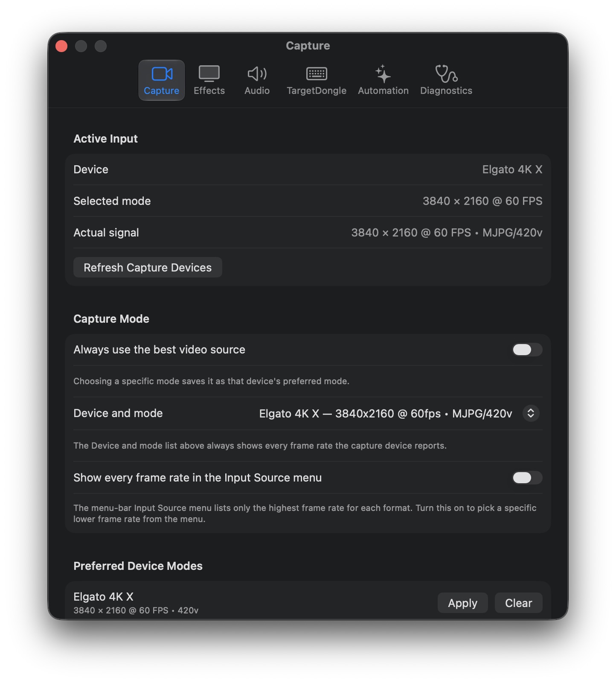Toggle Always use the best video source
Image resolution: width=616 pixels, height=683 pixels.
(x=527, y=350)
